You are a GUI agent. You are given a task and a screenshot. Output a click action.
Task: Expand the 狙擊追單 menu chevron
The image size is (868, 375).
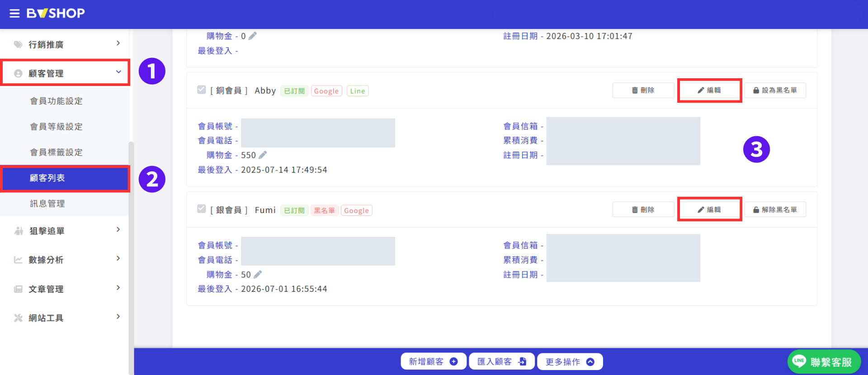point(118,229)
